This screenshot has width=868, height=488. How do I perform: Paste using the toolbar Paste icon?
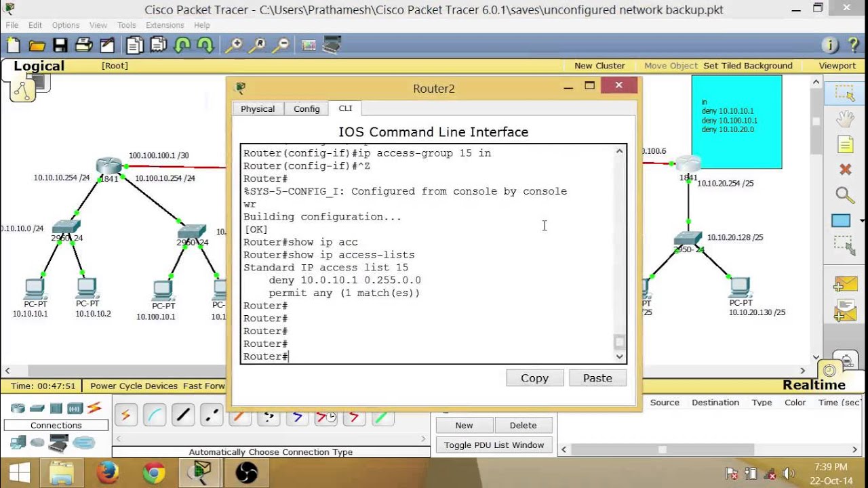click(159, 45)
